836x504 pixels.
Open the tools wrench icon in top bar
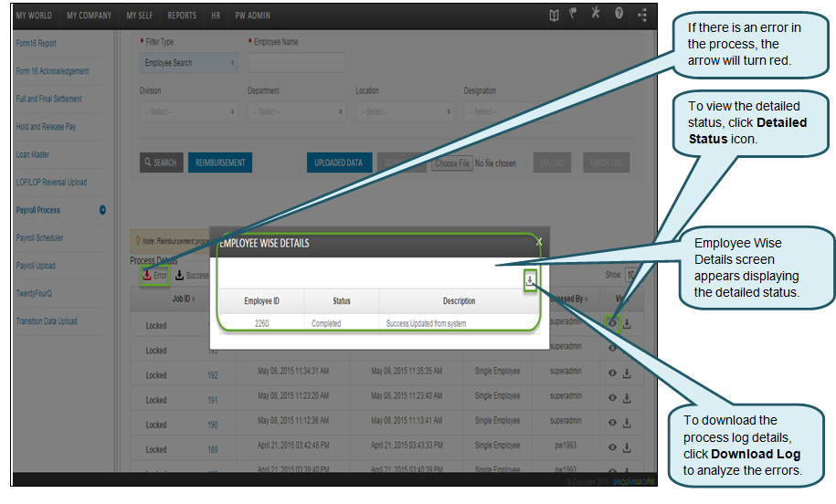[595, 14]
